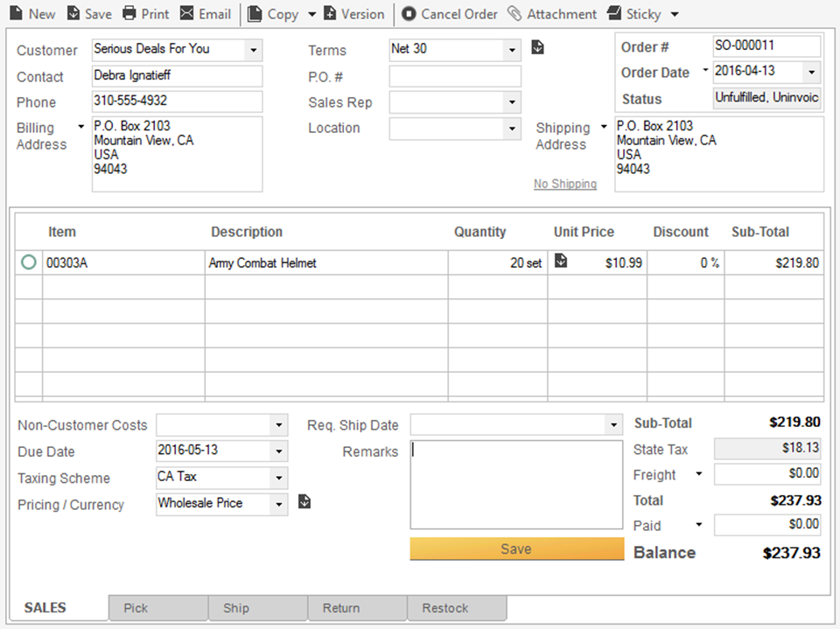The image size is (840, 629).
Task: Open the Freight arrow menu
Action: click(x=698, y=473)
